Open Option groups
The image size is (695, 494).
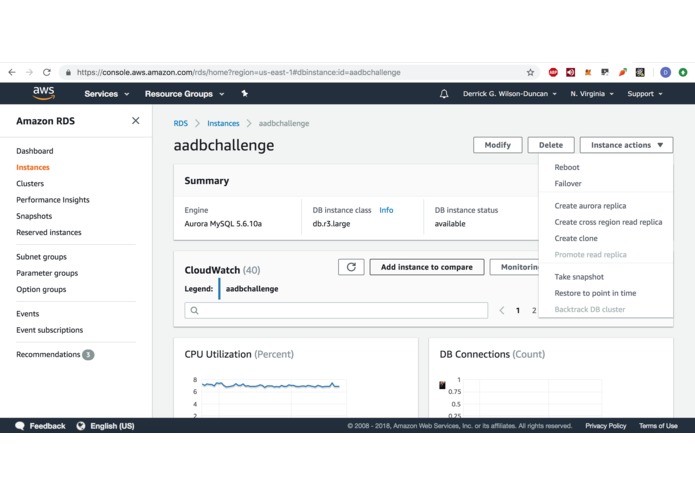[x=41, y=289]
